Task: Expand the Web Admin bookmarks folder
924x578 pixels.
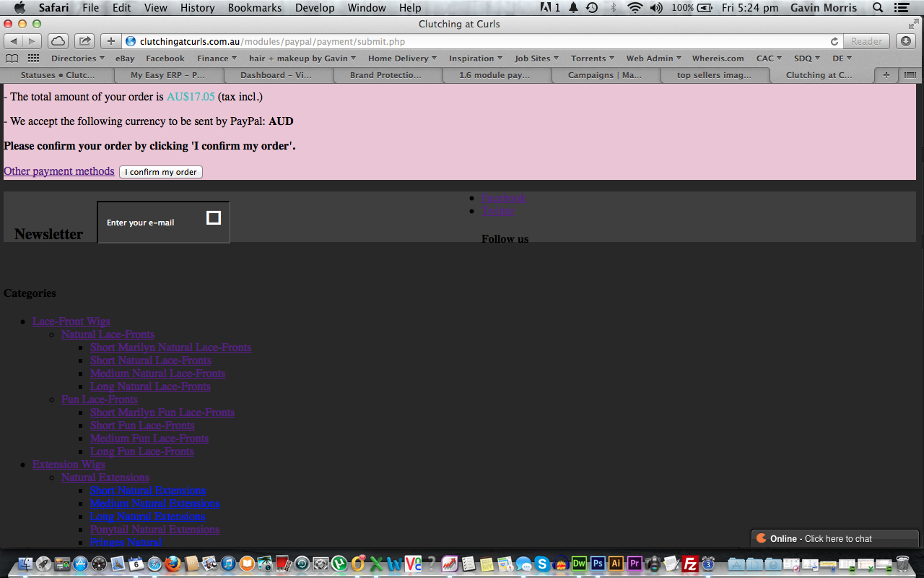Action: 654,59
